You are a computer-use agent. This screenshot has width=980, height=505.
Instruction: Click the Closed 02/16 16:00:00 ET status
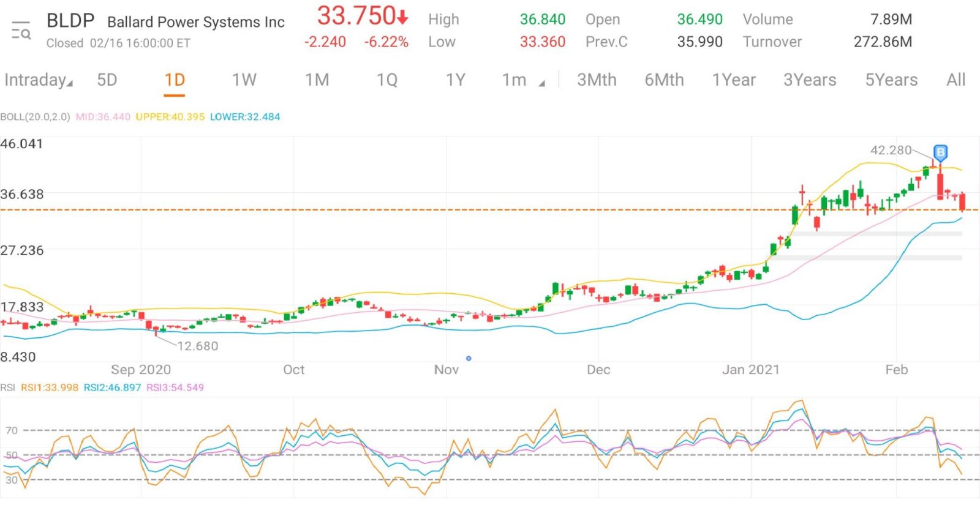118,43
